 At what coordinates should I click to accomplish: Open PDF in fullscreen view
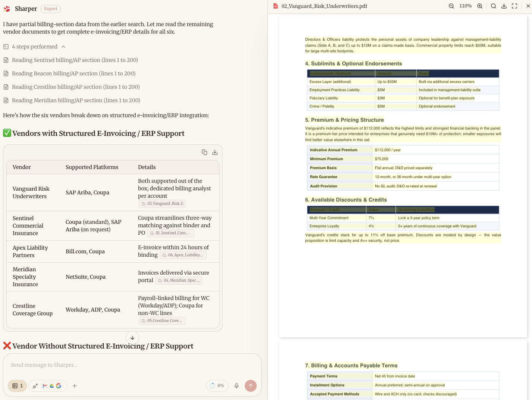pos(514,6)
